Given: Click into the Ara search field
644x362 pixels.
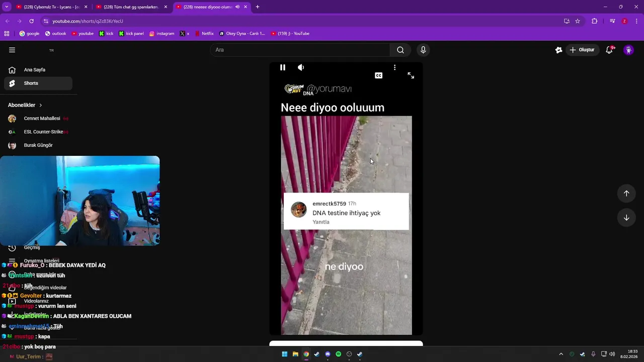Looking at the screenshot, I should [300, 50].
